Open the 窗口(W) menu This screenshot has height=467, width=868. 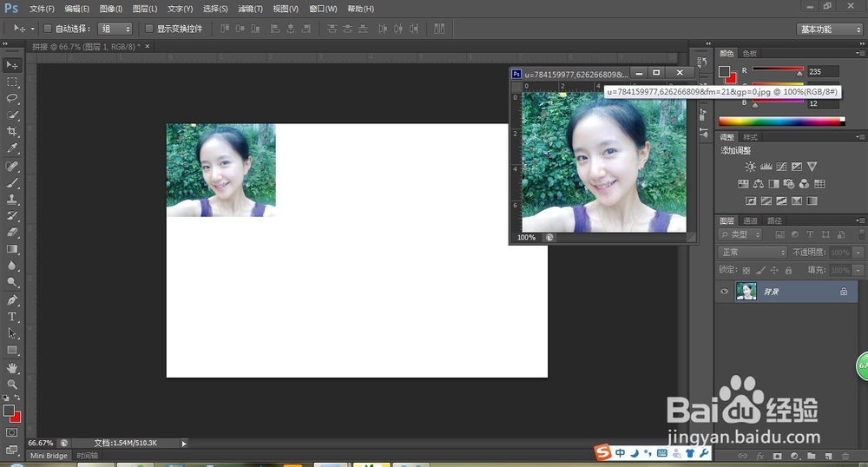(x=323, y=9)
